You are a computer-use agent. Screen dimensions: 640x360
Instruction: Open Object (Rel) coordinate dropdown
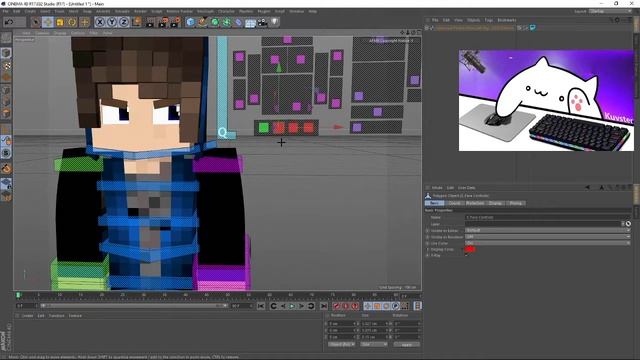(342, 344)
